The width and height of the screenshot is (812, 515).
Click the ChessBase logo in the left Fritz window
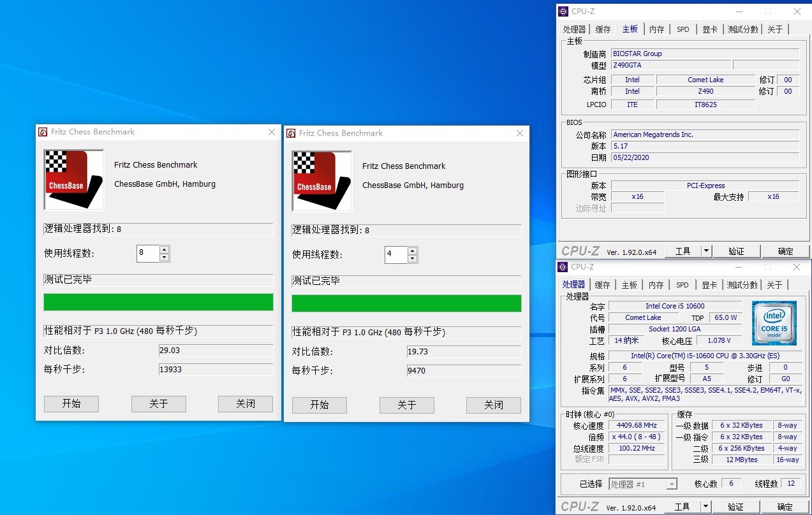click(x=73, y=180)
